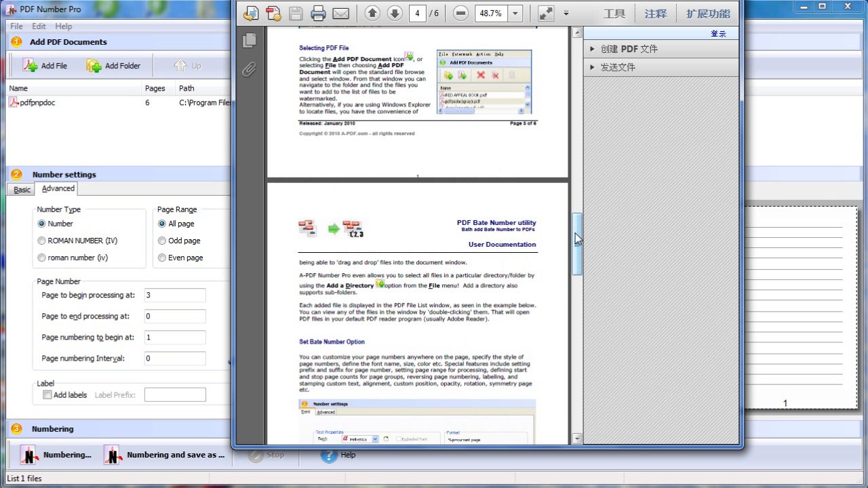Open Help via the question mark icon
868x488 pixels.
click(x=329, y=455)
